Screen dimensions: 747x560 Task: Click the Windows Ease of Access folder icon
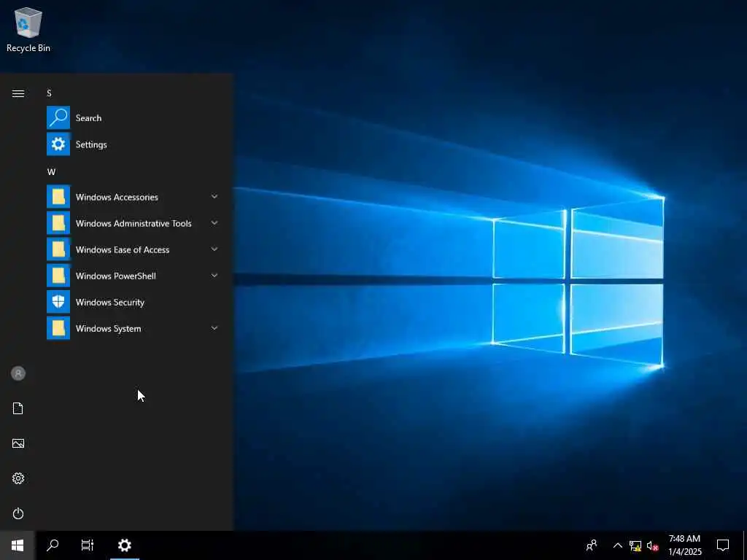[x=58, y=249]
